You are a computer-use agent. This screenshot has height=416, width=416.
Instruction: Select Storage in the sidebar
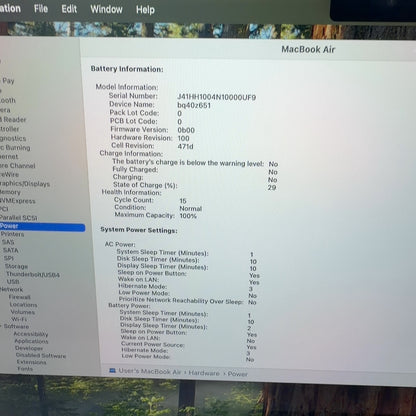pyautogui.click(x=16, y=266)
